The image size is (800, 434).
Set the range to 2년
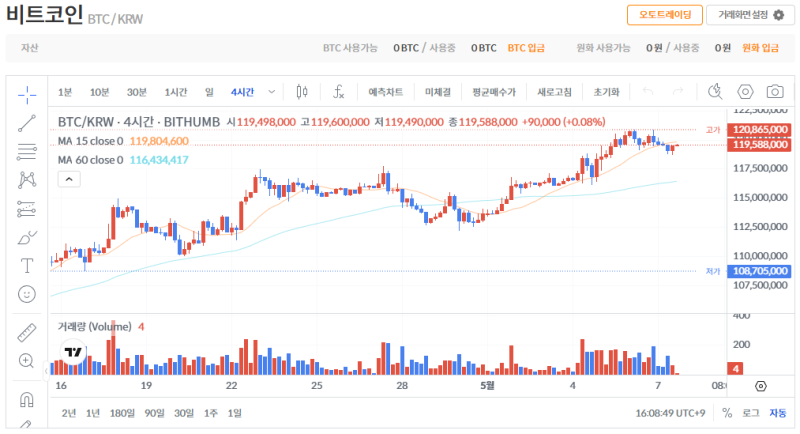pyautogui.click(x=69, y=413)
